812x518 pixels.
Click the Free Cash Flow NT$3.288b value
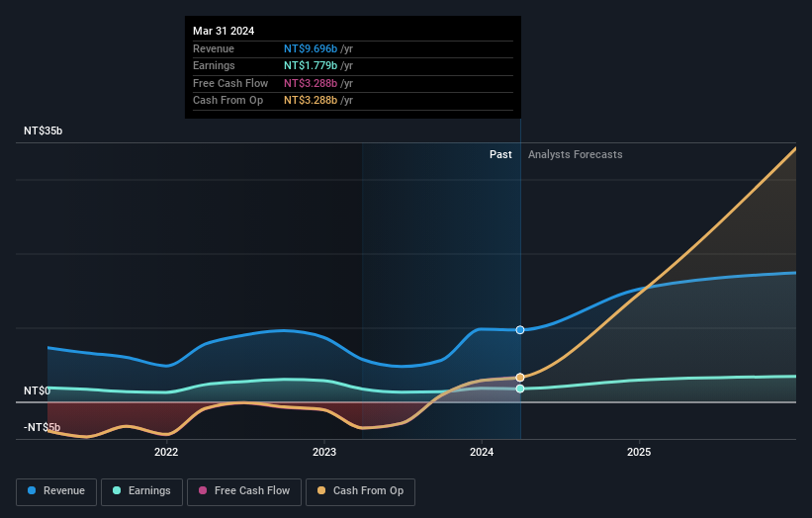(311, 83)
